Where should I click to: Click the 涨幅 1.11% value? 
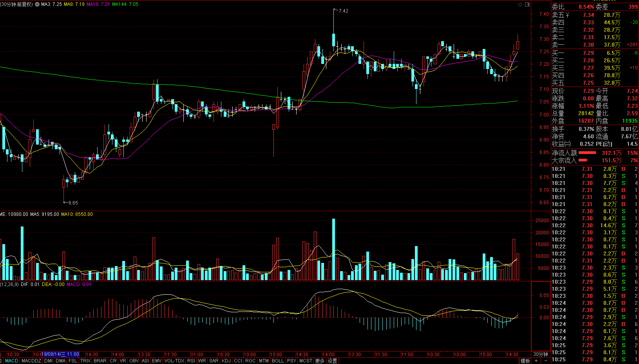coord(586,106)
